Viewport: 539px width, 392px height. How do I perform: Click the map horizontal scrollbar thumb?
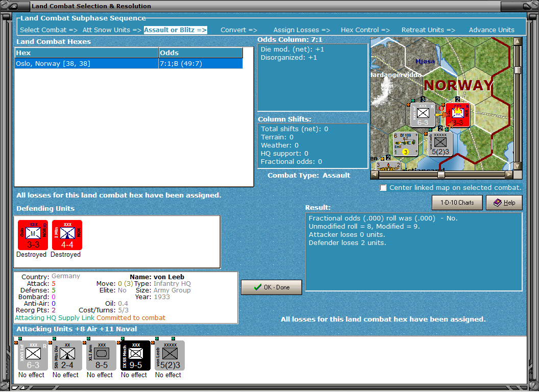coord(441,175)
